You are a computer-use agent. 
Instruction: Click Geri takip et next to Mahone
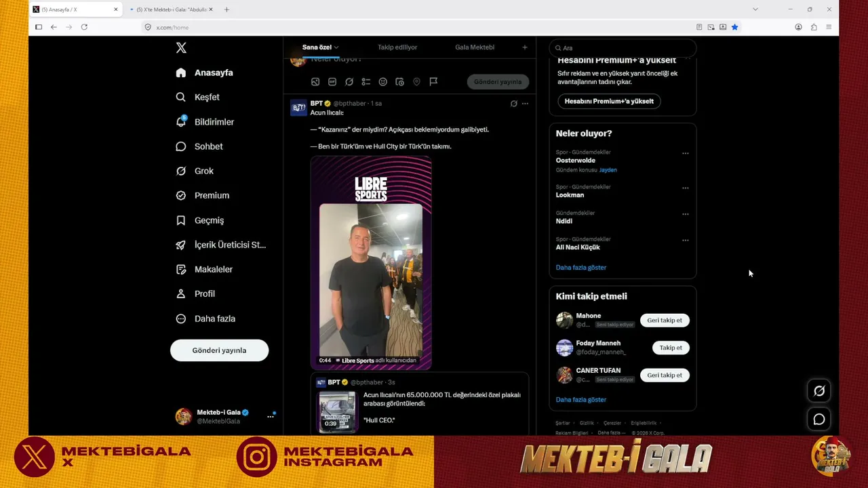tap(665, 321)
